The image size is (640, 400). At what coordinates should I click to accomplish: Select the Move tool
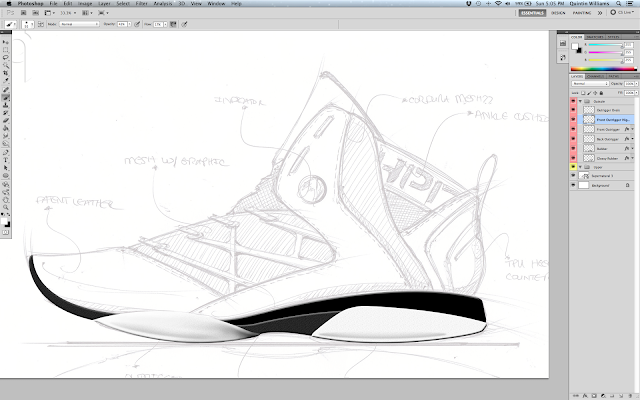coord(6,42)
